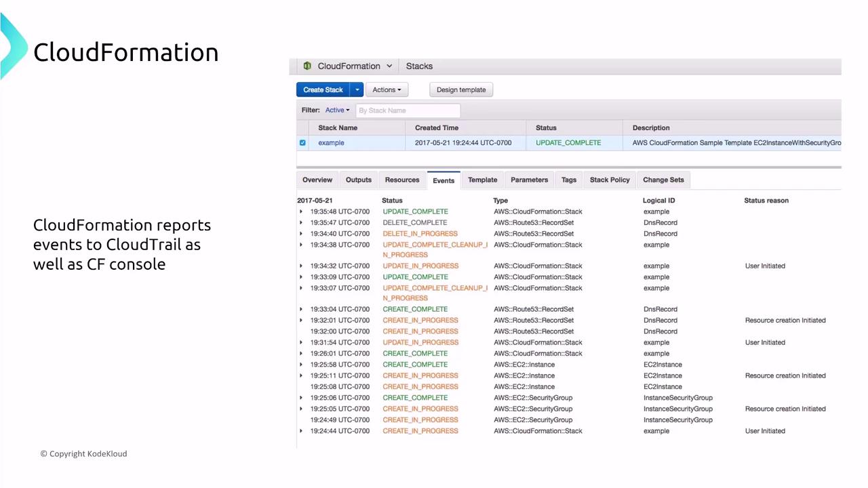Expand the 19:35:47 DELETE_COMPLETE event row
868x488 pixels.
click(x=301, y=222)
